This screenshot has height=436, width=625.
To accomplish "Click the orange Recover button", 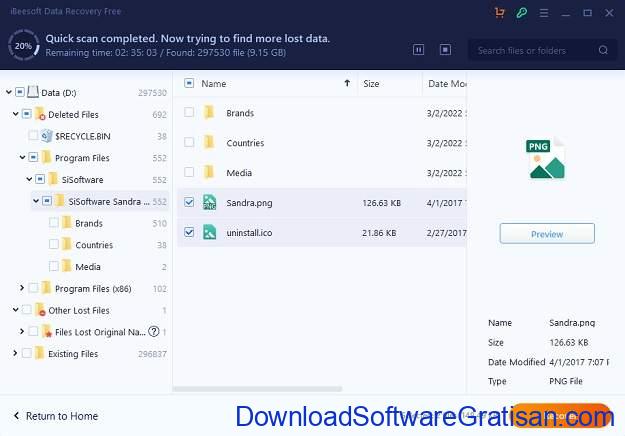I will click(561, 416).
